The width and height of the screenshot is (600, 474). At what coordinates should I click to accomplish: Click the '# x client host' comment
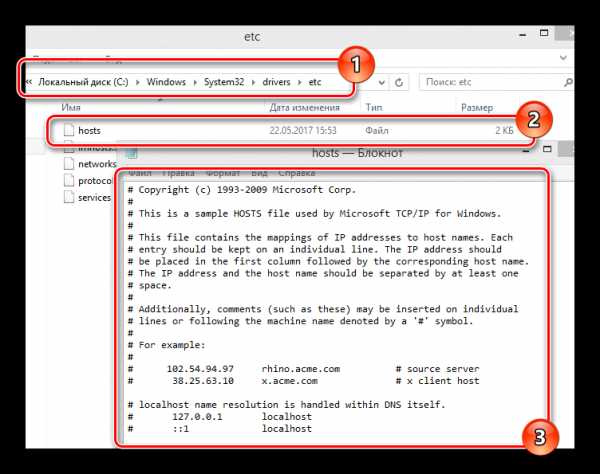437,381
